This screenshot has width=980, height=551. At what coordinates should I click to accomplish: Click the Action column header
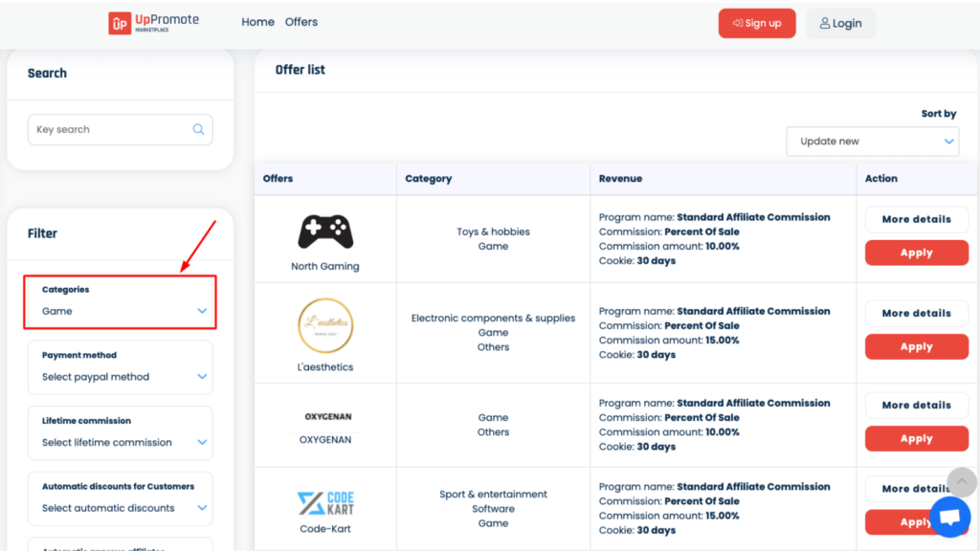click(880, 179)
